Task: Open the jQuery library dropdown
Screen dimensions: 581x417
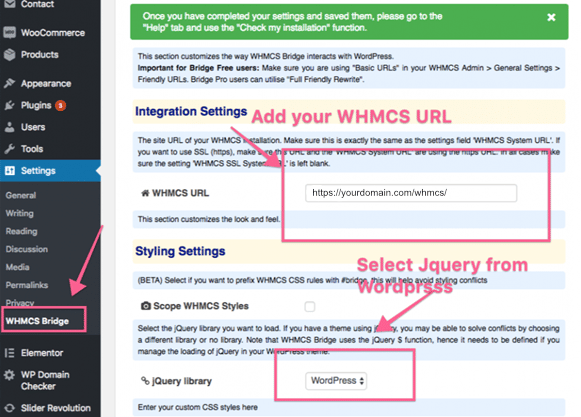Action: pyautogui.click(x=336, y=381)
